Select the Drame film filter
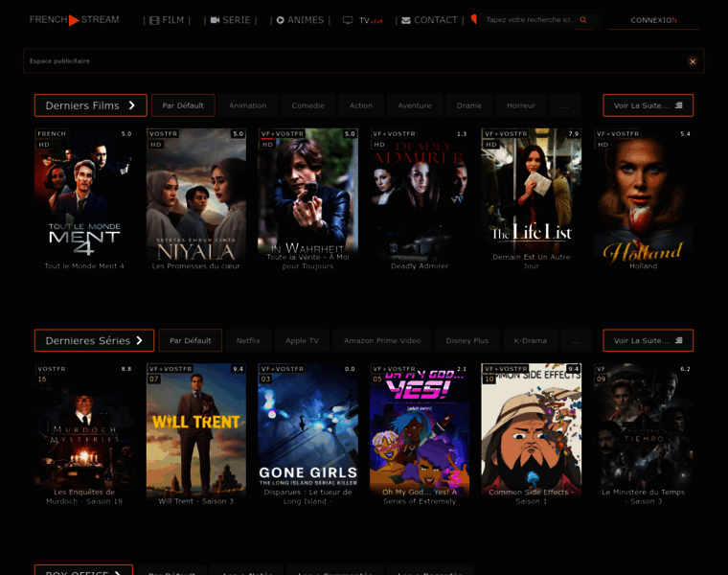Viewport: 728px width, 575px height. click(x=469, y=105)
